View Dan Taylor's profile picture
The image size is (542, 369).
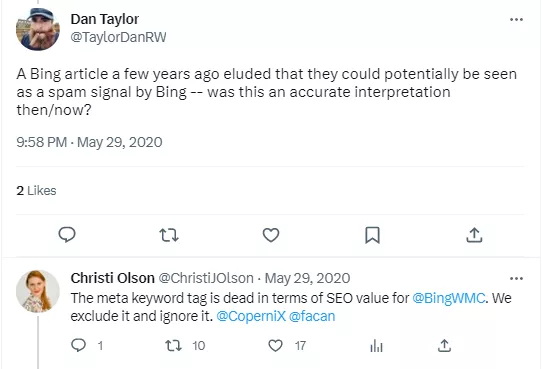[38, 29]
